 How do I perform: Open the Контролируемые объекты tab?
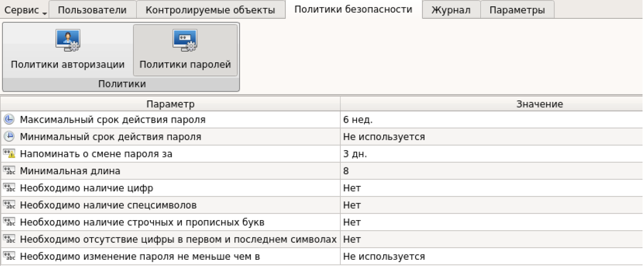(210, 10)
